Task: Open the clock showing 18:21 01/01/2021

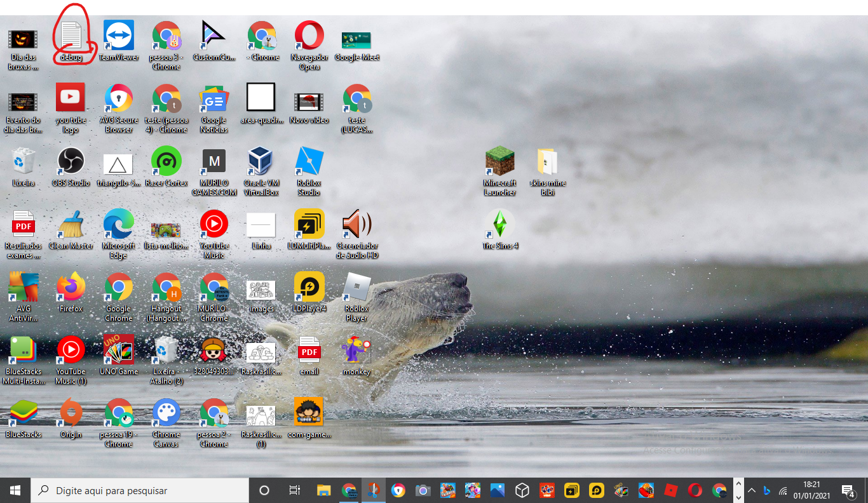Action: tap(811, 490)
